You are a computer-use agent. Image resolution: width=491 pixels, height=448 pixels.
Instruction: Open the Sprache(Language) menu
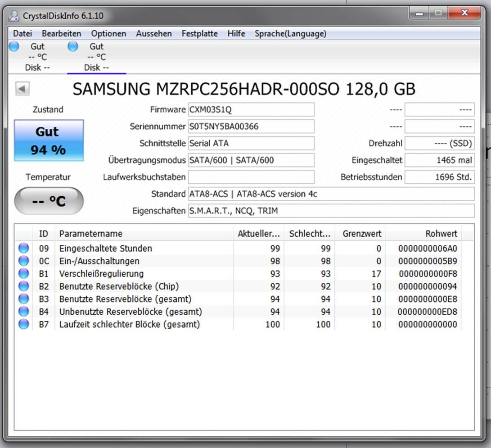290,33
